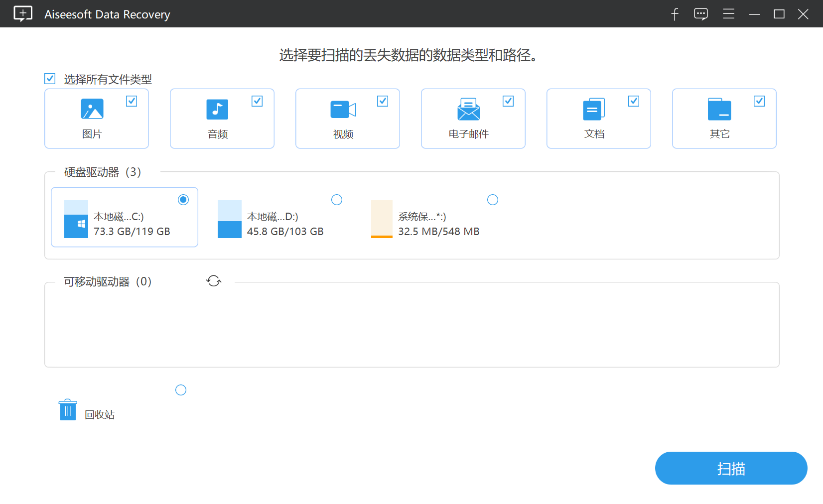Screen dimensions: 823x504
Task: Uncheck the 音频 file type checkbox
Action: point(257,101)
